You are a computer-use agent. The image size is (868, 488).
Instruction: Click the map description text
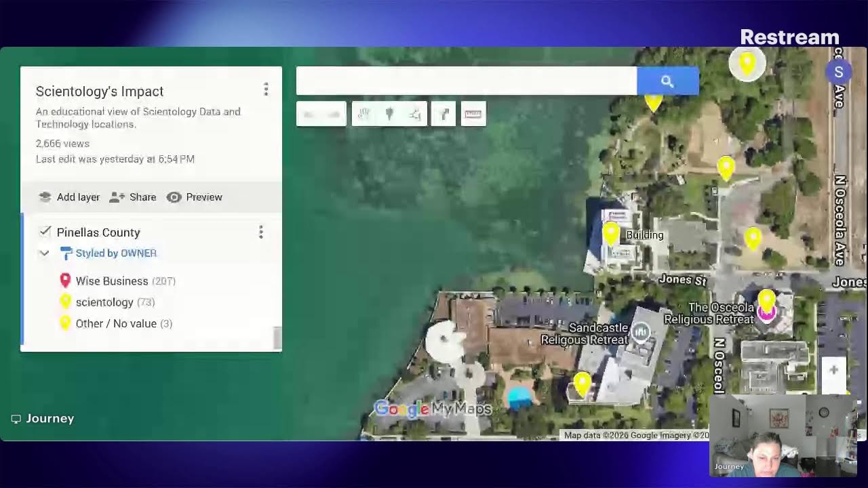[138, 118]
